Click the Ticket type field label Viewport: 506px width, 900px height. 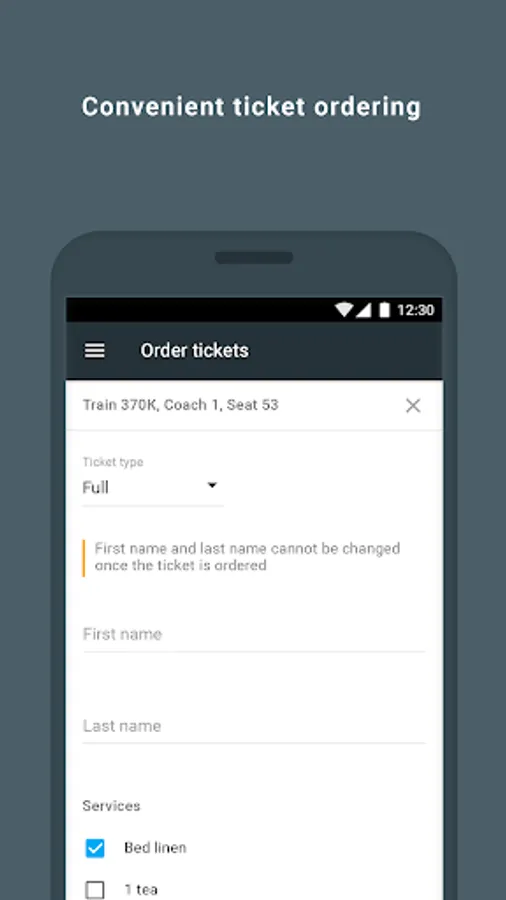pyautogui.click(x=113, y=462)
